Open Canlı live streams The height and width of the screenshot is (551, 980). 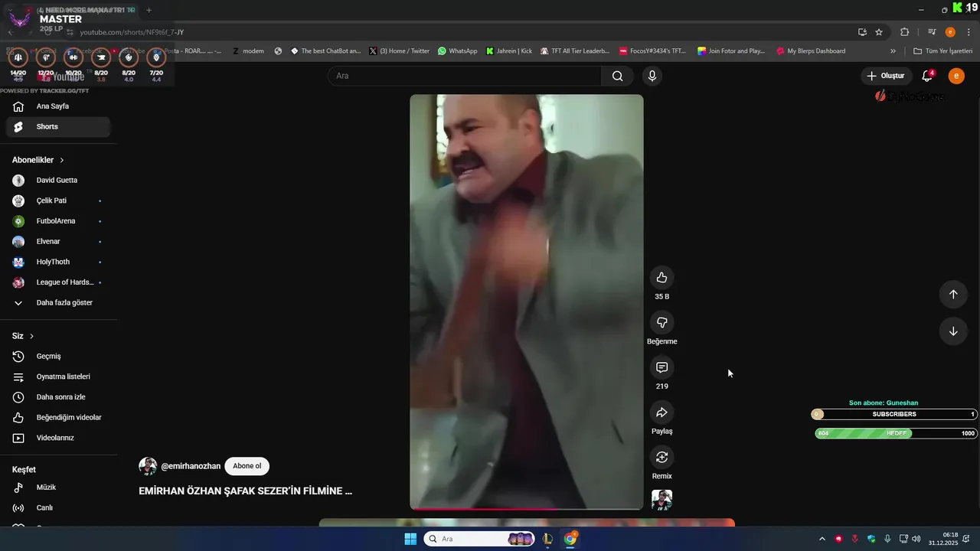(x=57, y=507)
